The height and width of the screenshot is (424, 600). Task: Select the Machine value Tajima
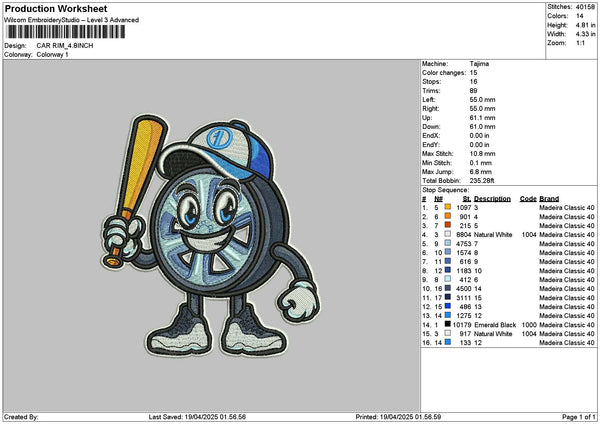[x=479, y=63]
